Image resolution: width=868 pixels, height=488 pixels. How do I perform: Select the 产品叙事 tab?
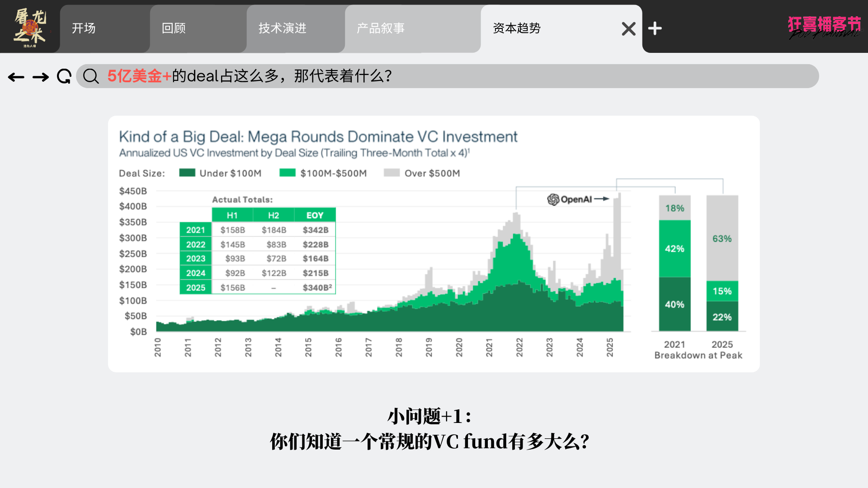(x=381, y=28)
